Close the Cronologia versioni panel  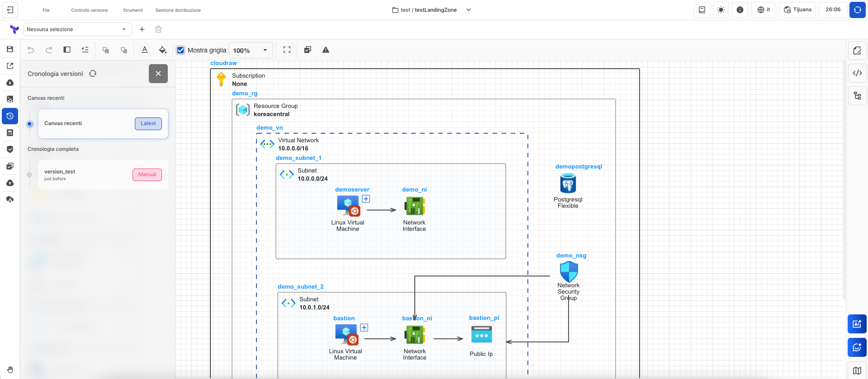158,74
